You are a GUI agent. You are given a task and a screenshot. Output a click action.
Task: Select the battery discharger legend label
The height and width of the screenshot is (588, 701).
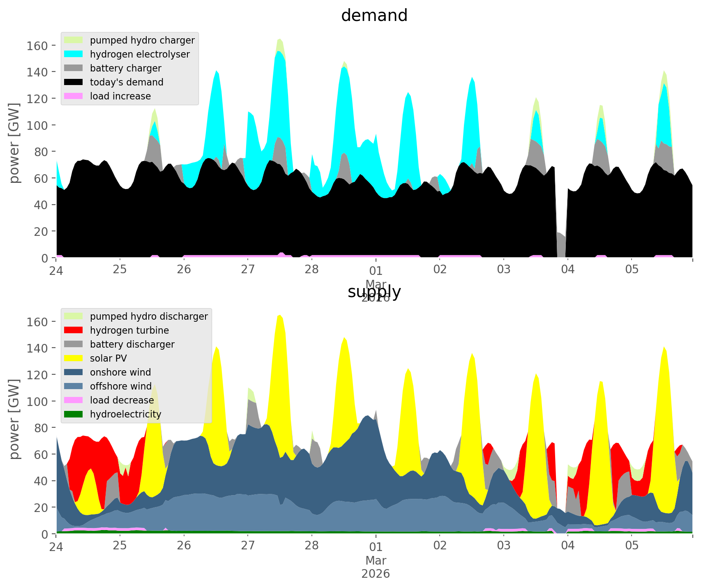click(x=132, y=344)
